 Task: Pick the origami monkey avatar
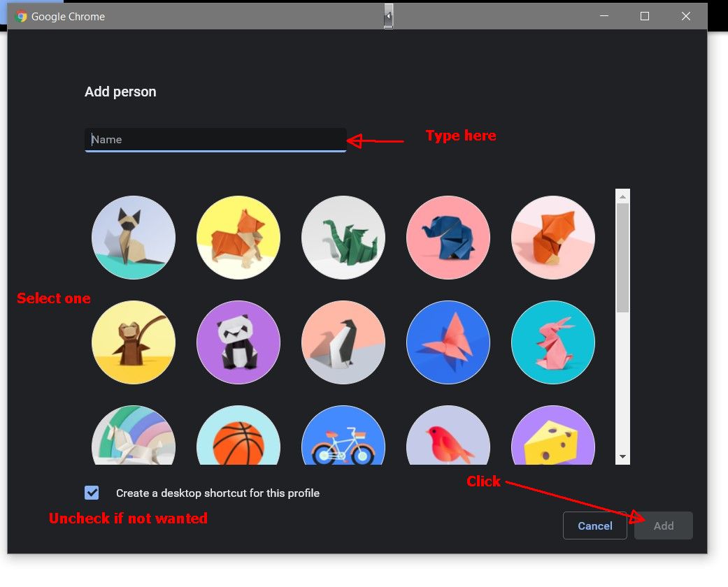(x=134, y=342)
